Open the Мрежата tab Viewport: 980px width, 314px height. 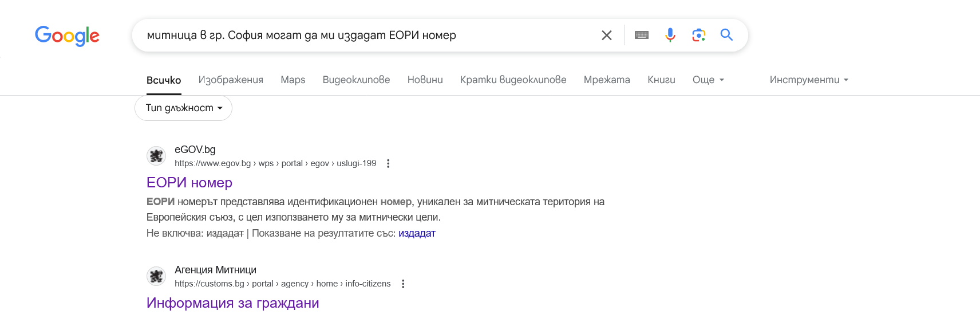coord(607,80)
